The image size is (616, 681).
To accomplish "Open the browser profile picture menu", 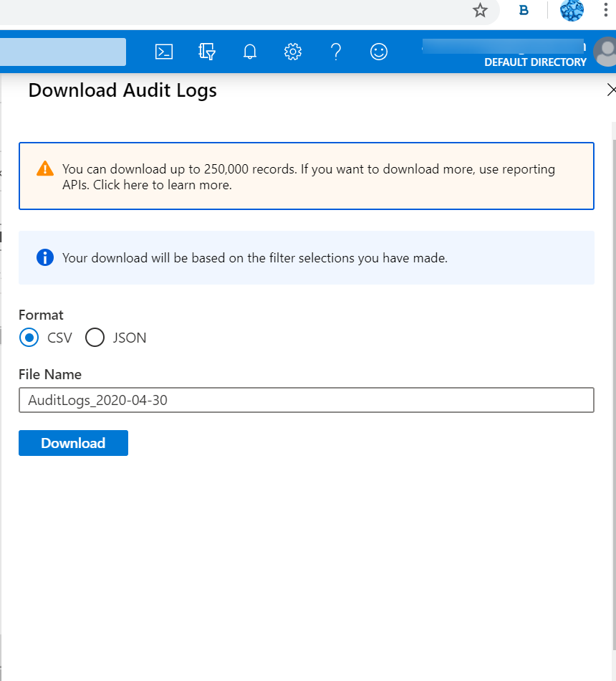I will point(571,11).
